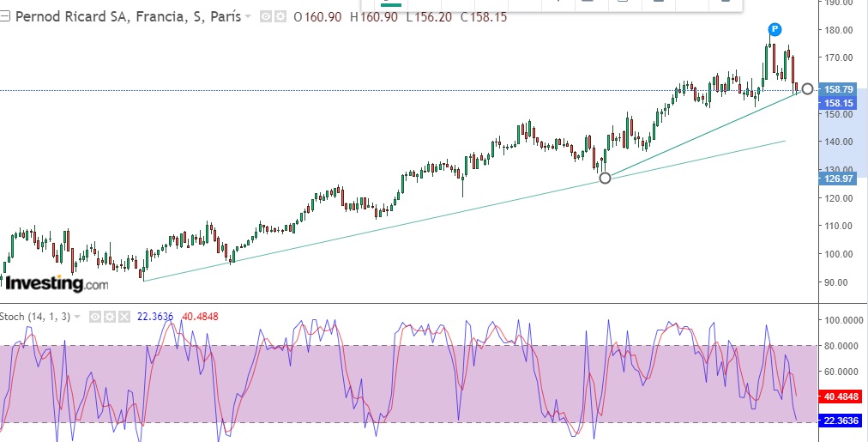868x442 pixels.
Task: Click the H 160.90 high value
Action: 374,17
